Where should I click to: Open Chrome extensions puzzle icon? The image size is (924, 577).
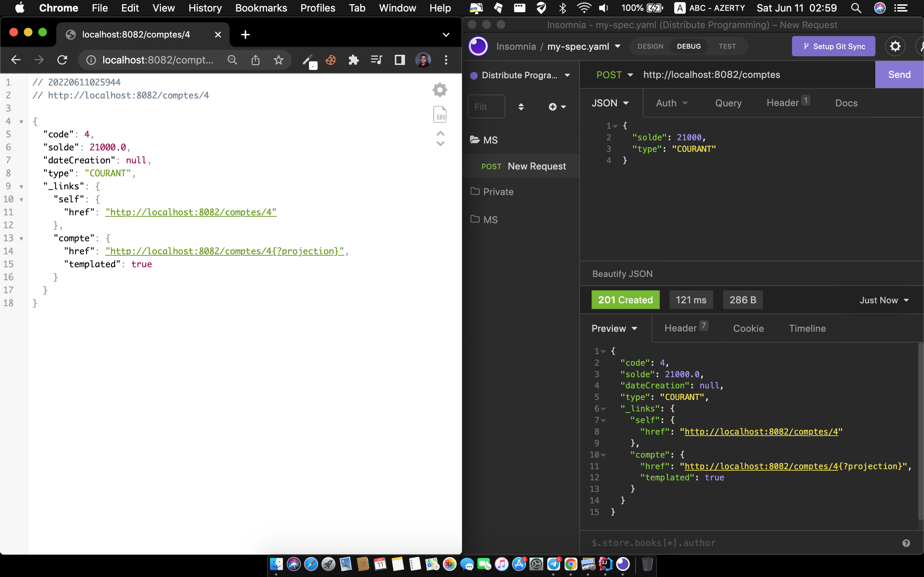click(x=354, y=60)
